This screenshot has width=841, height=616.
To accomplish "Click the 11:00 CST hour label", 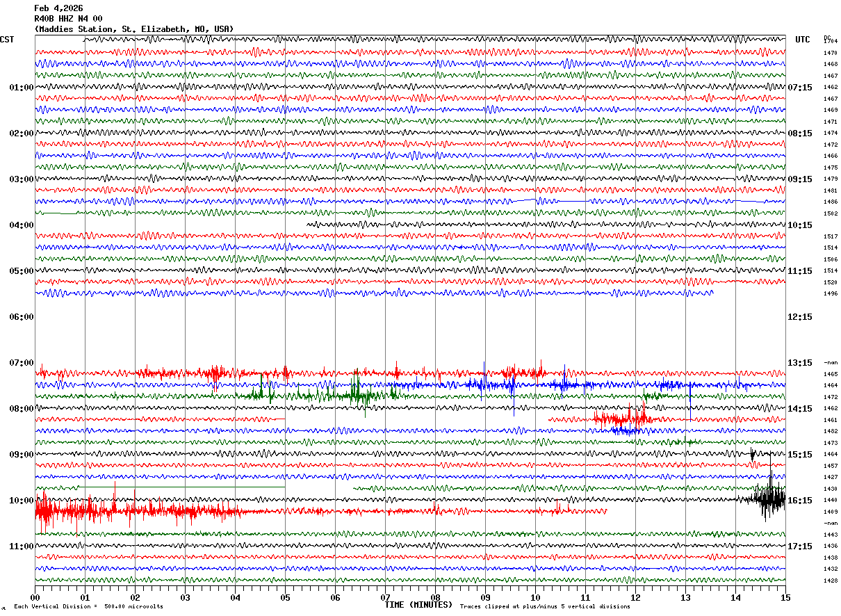I will click(x=22, y=546).
